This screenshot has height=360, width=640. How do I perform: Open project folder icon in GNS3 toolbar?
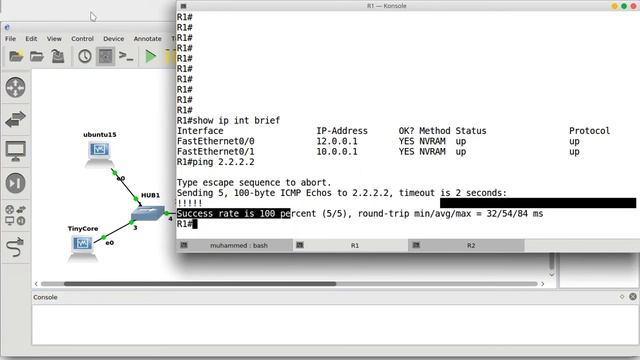click(x=37, y=56)
